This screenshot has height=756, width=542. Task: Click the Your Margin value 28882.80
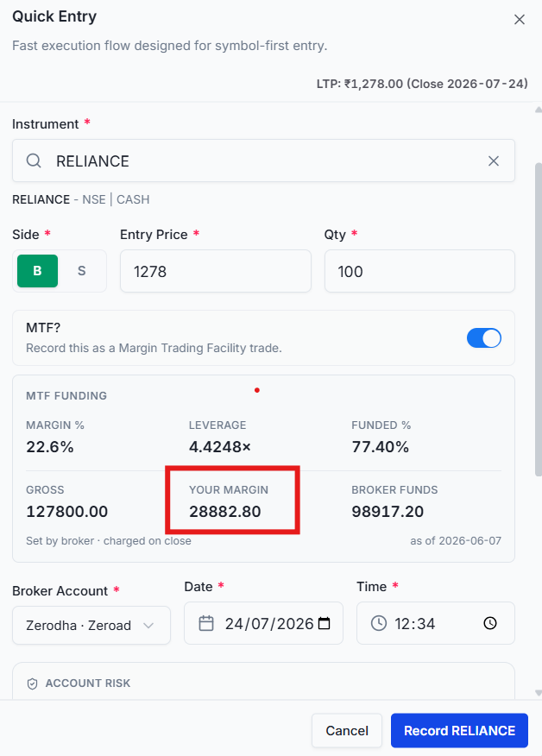(224, 512)
